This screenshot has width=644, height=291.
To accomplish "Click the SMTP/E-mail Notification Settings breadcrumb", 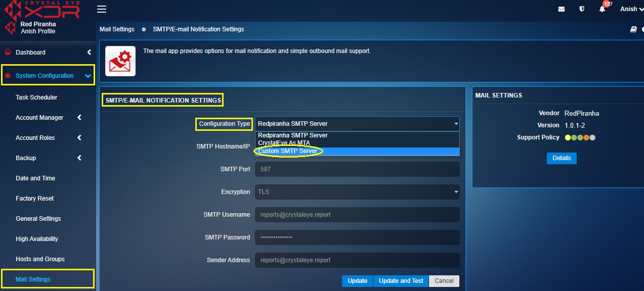I will [x=198, y=29].
